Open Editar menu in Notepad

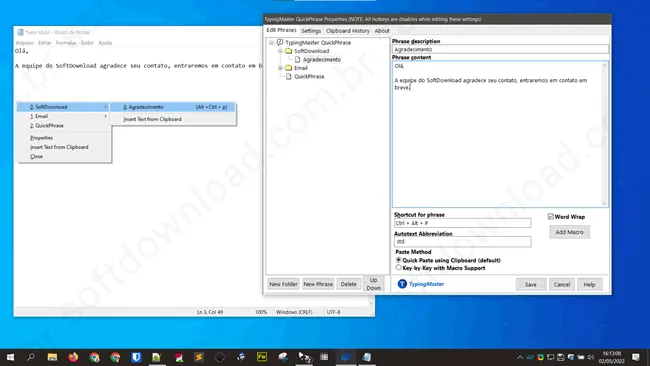[44, 43]
